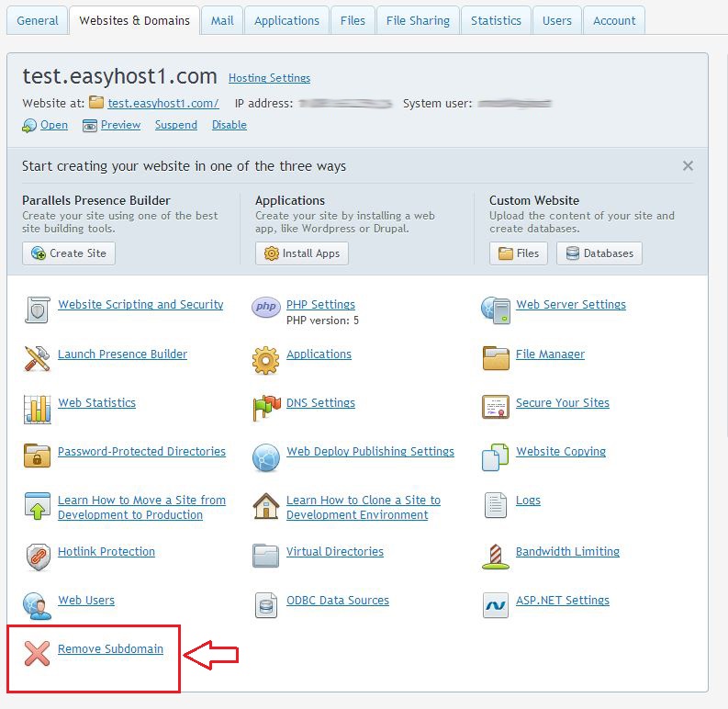Screen dimensions: 728x709
Task: Open the Files tab
Action: coord(353,20)
